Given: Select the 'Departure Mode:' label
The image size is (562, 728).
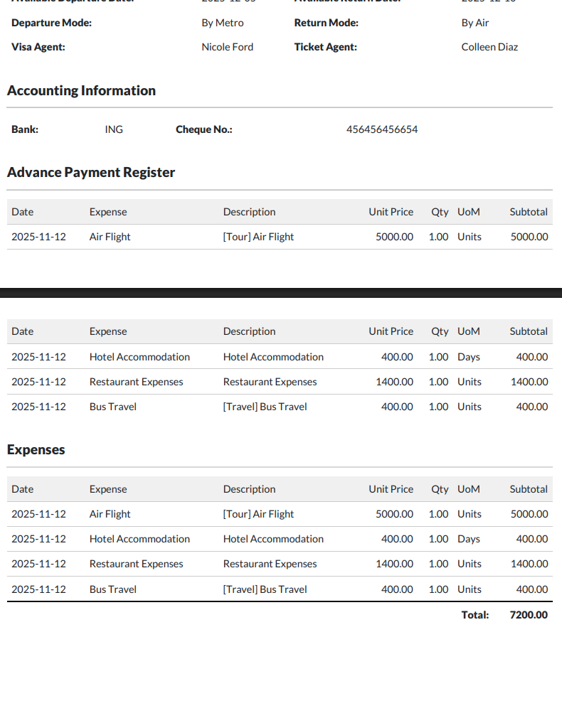Looking at the screenshot, I should click(x=51, y=23).
